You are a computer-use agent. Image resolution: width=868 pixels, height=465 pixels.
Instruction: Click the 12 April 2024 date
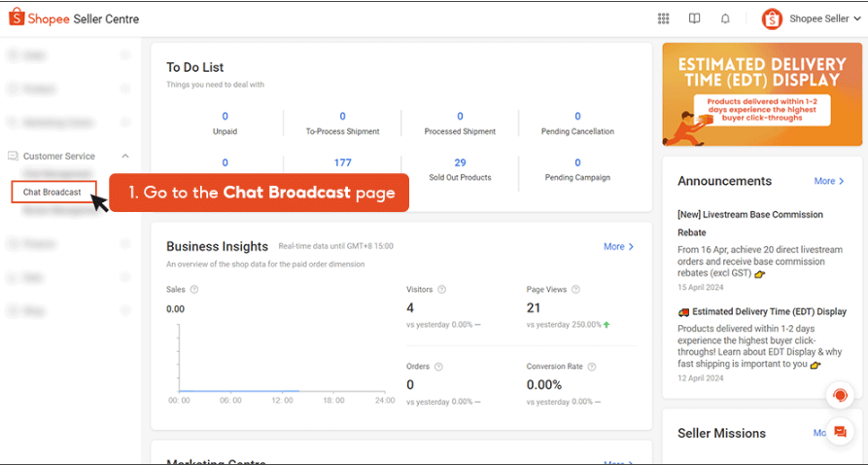click(x=700, y=378)
